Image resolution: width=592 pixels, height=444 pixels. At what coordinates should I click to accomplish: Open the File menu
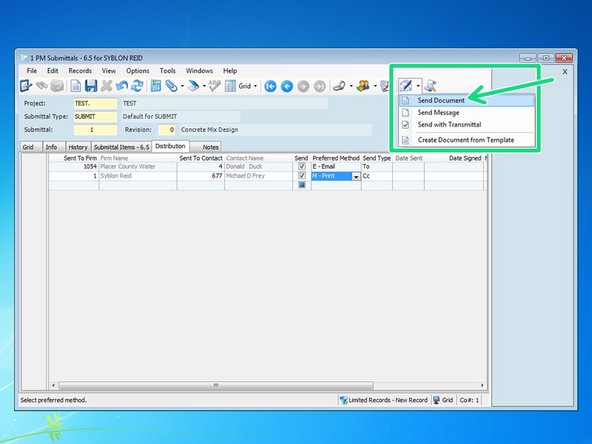pos(32,71)
